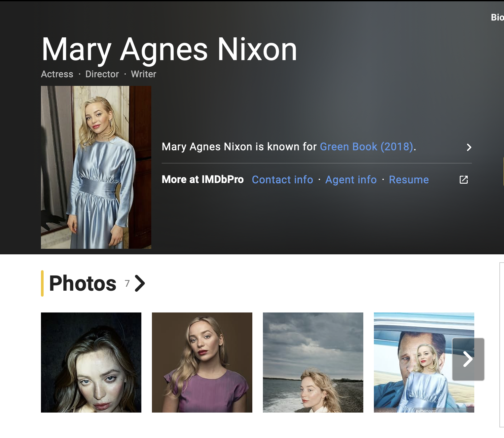The image size is (504, 438).
Task: Open the Resume link
Action: click(409, 180)
